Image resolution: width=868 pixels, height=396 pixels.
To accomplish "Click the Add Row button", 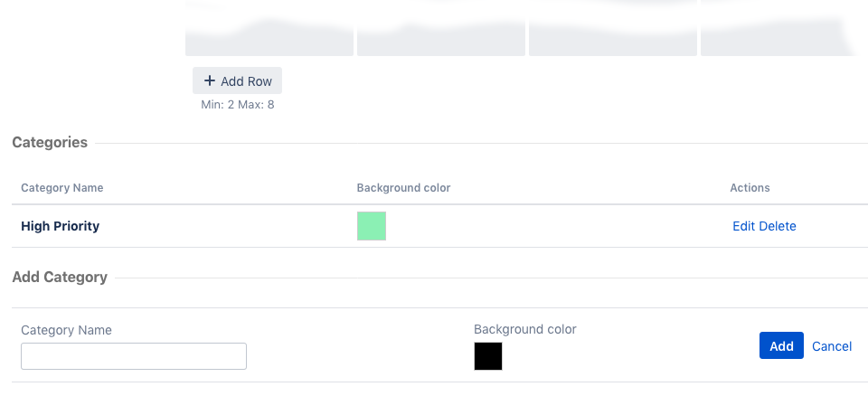I will point(237,81).
